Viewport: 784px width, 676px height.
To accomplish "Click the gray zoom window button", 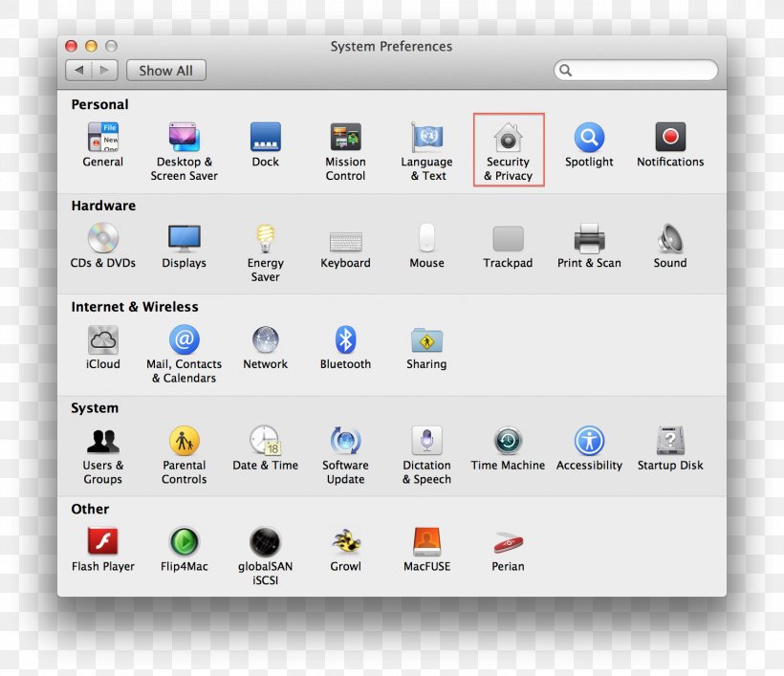I will (x=111, y=47).
